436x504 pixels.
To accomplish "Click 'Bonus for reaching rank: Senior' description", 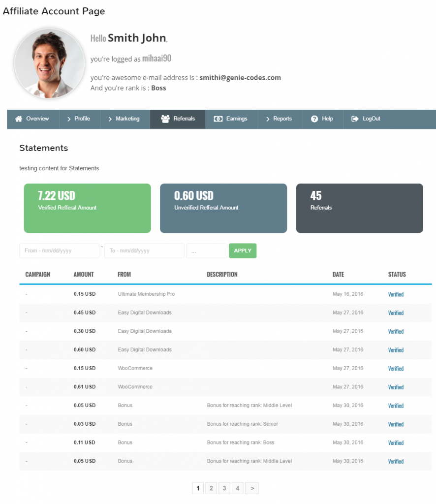I will click(243, 424).
